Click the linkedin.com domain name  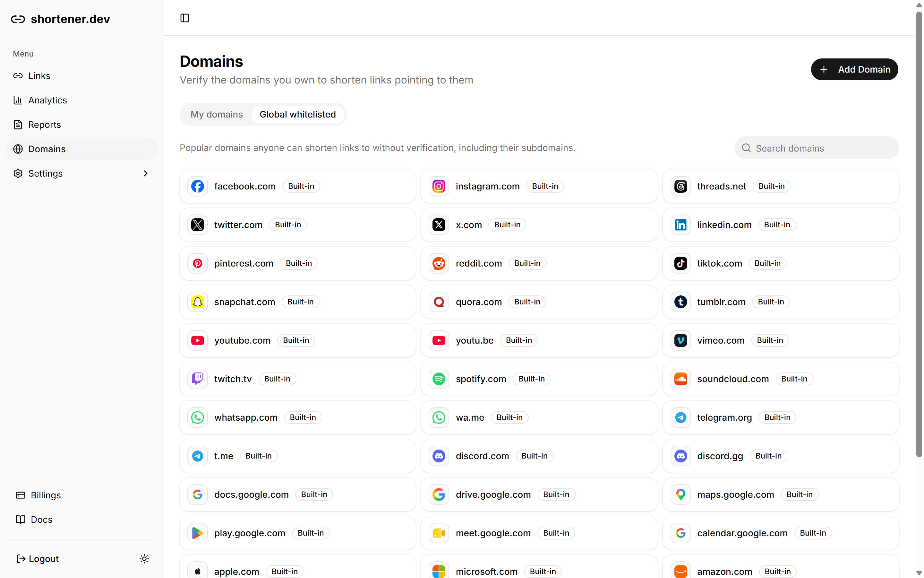tap(724, 225)
